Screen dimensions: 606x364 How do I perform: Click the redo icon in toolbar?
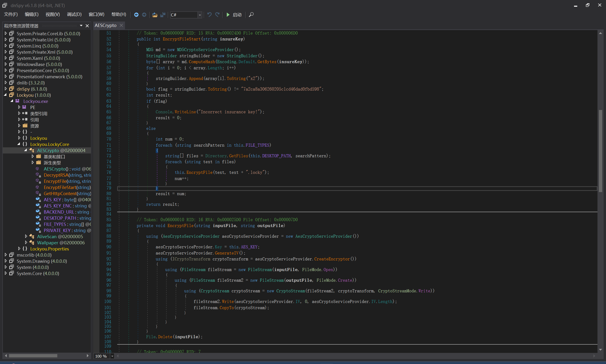[x=217, y=15]
